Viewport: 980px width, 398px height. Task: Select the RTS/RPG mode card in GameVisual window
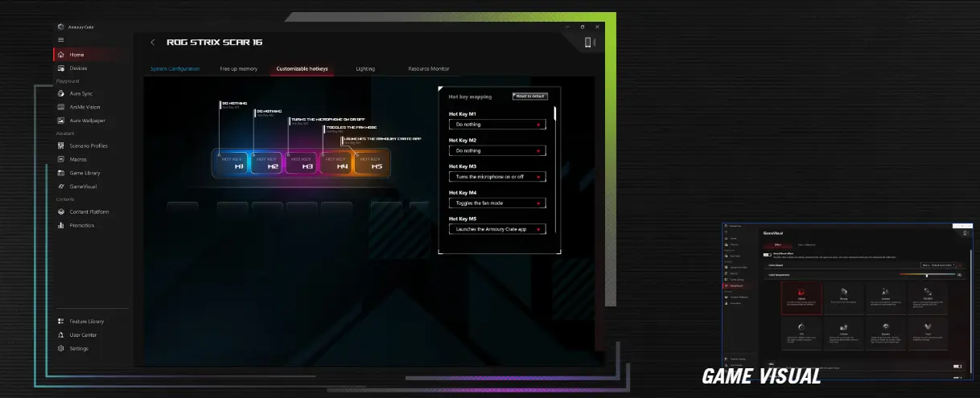[928, 298]
